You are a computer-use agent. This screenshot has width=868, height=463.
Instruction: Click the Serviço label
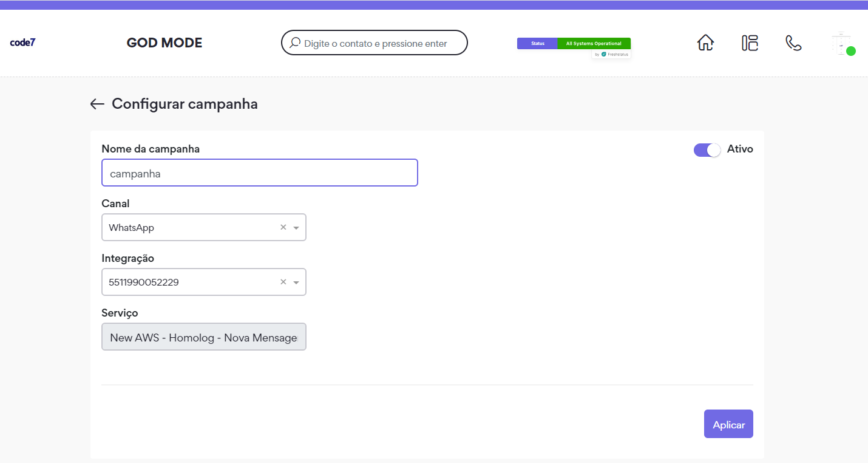click(120, 313)
